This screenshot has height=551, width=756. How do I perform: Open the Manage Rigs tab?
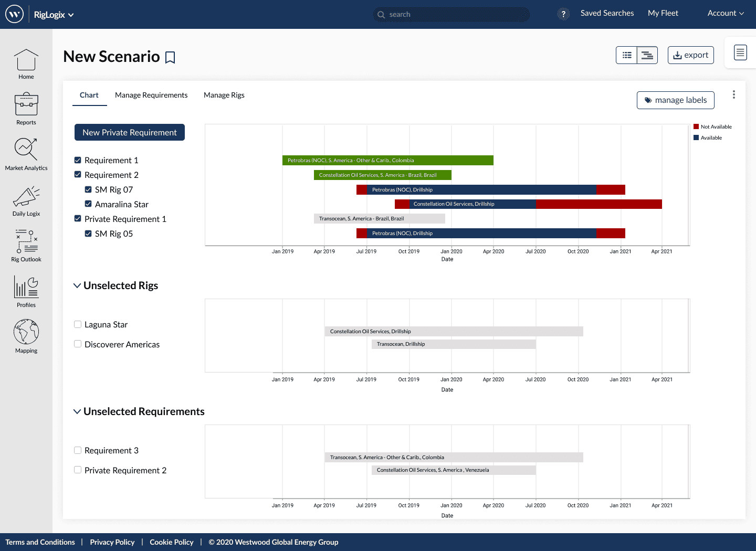(224, 95)
